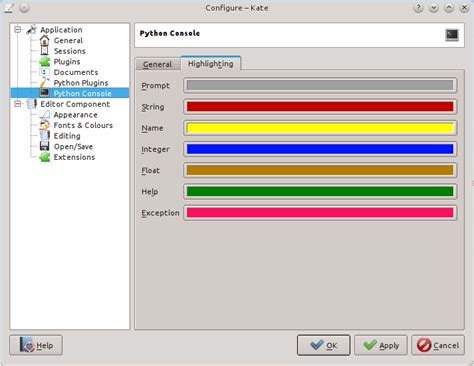Click the Application category icon

[x=32, y=30]
